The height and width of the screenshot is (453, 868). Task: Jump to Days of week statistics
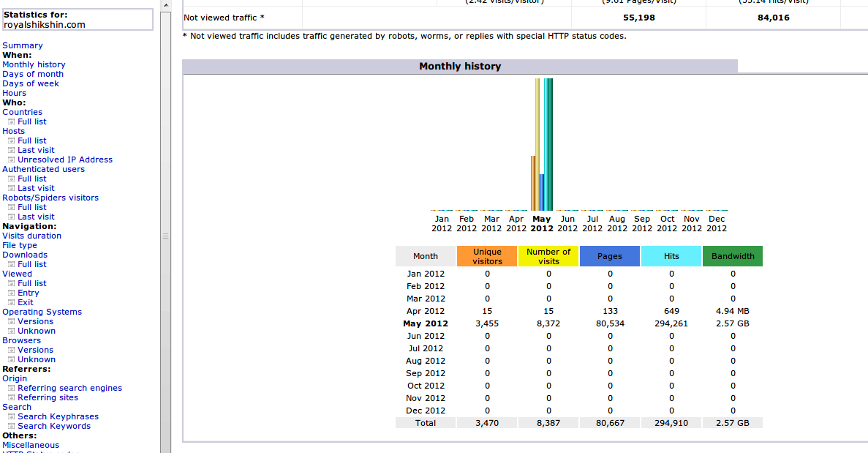tap(31, 83)
